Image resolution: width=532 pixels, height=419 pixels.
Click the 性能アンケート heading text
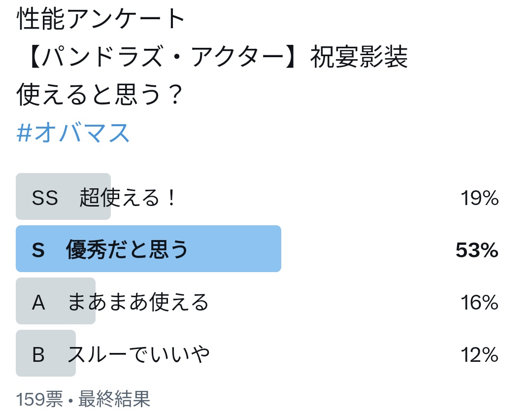point(101,19)
